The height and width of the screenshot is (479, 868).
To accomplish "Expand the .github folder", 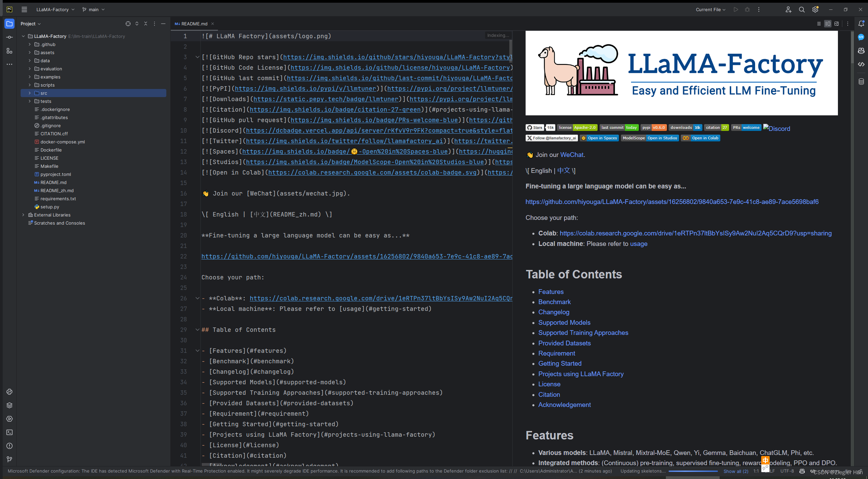I will (x=30, y=44).
